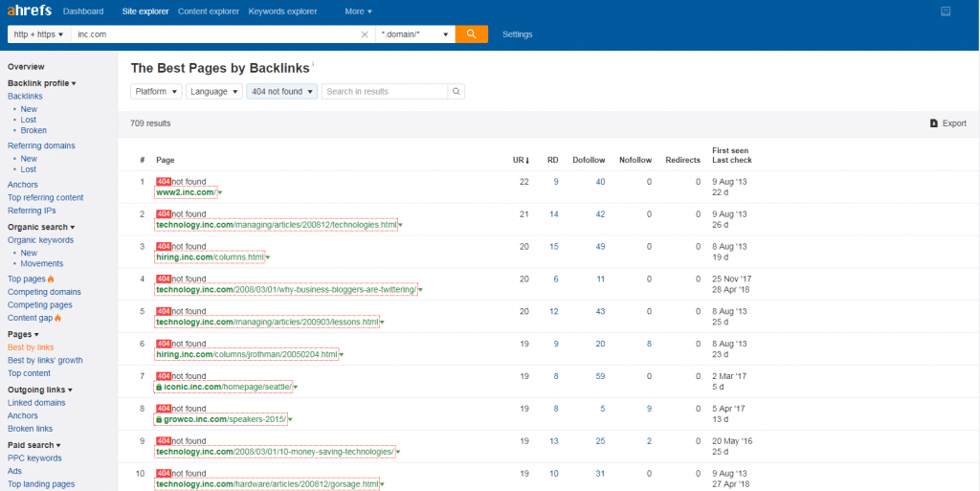Click Dofollow count 40 for www2.inc.com
The image size is (980, 491).
600,182
